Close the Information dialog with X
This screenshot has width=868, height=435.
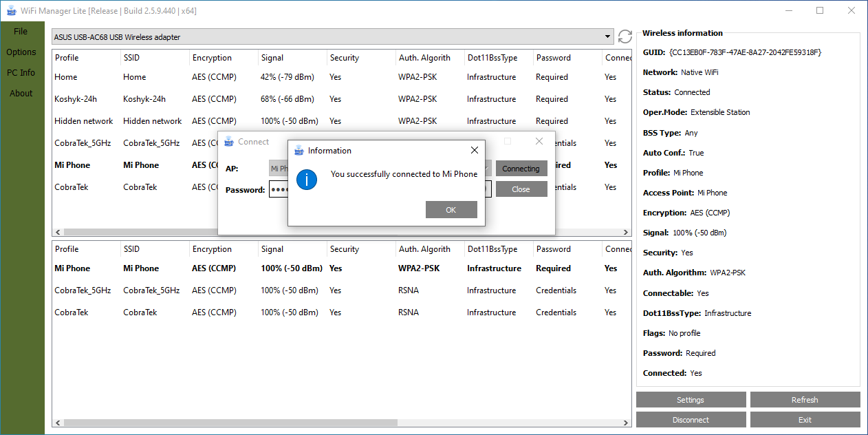click(x=474, y=150)
